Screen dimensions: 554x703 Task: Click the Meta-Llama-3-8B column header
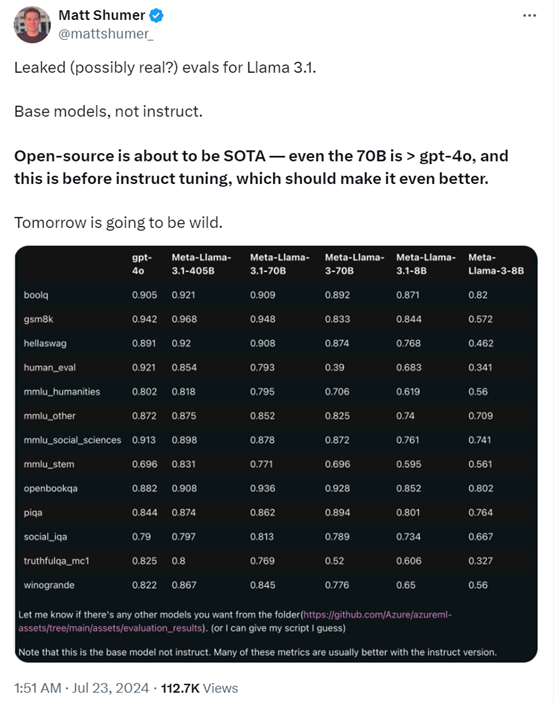point(496,264)
